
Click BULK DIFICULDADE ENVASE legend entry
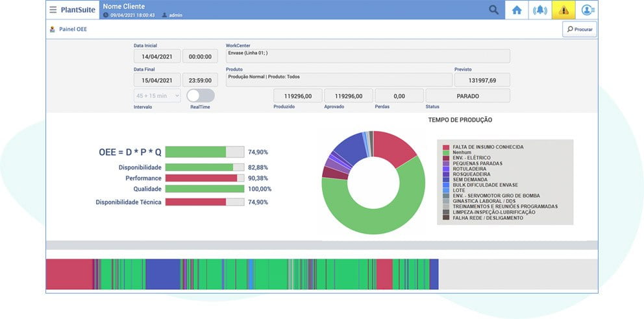pos(480,185)
